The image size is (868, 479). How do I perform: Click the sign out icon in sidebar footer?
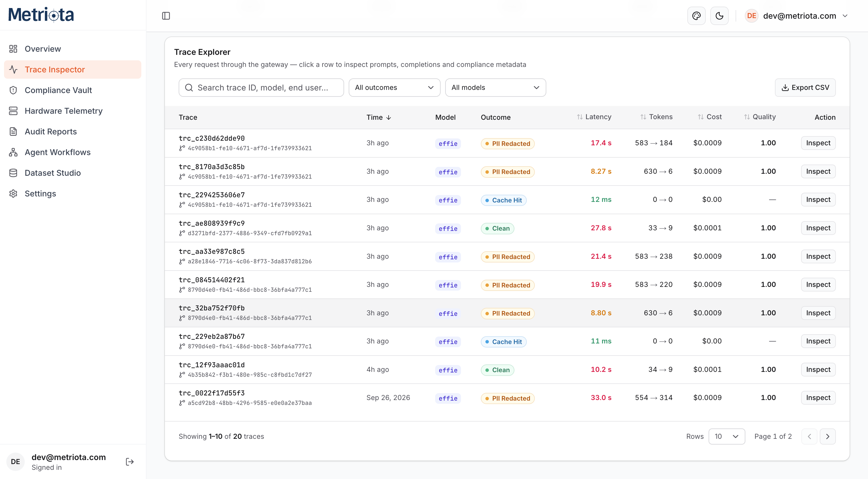130,461
